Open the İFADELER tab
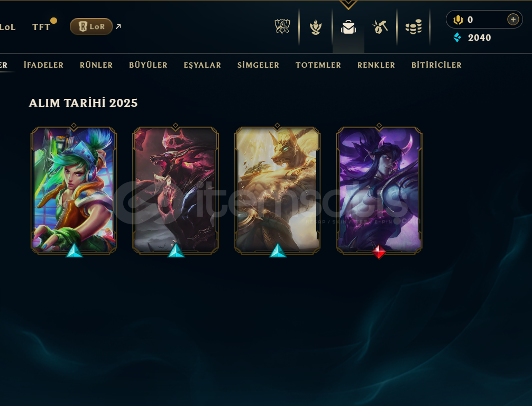The height and width of the screenshot is (406, 532). coord(44,65)
